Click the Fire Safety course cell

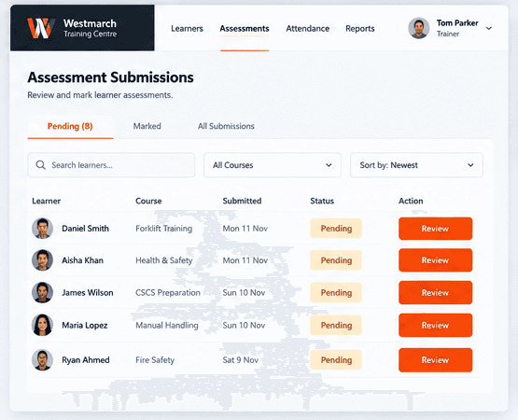[x=155, y=360]
